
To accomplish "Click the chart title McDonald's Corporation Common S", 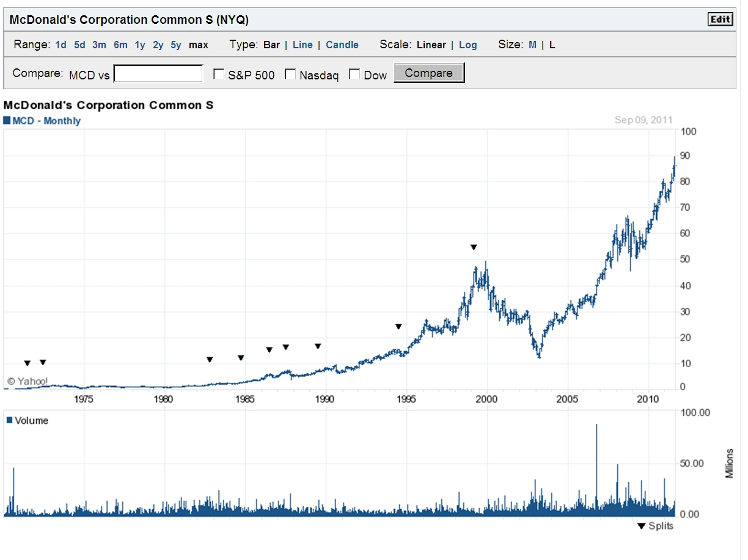I will point(109,105).
